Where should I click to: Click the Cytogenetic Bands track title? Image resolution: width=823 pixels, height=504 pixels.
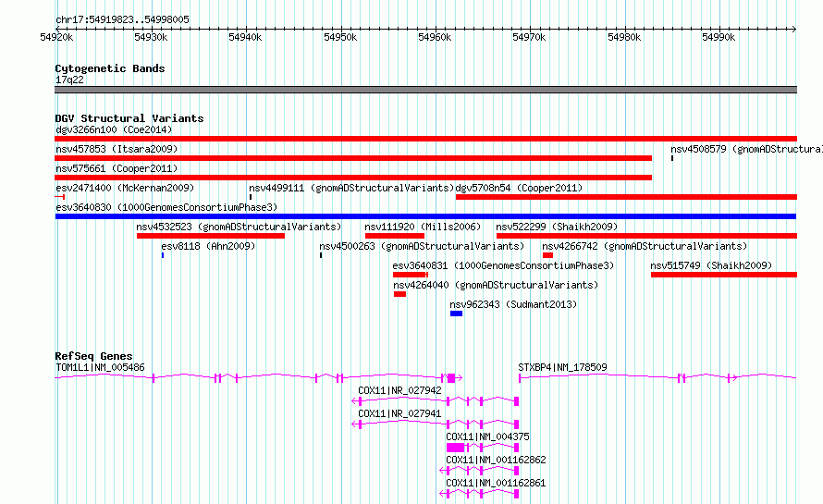click(110, 68)
